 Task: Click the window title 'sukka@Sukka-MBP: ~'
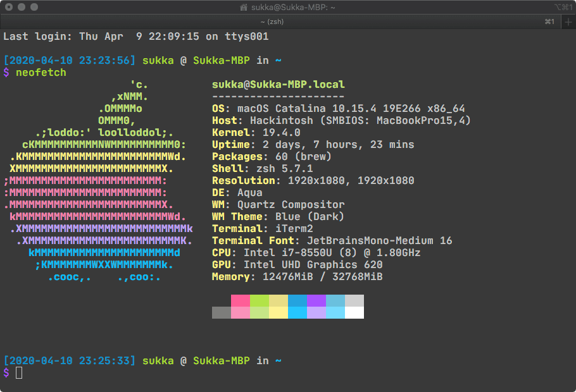coord(293,8)
